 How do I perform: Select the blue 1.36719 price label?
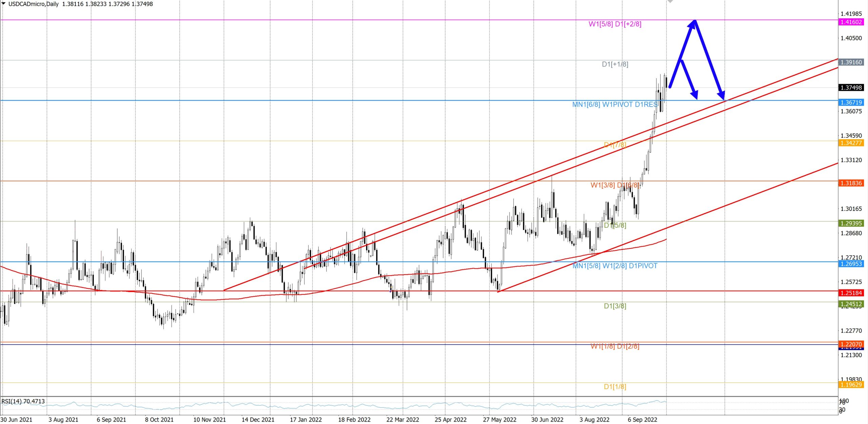(x=851, y=102)
